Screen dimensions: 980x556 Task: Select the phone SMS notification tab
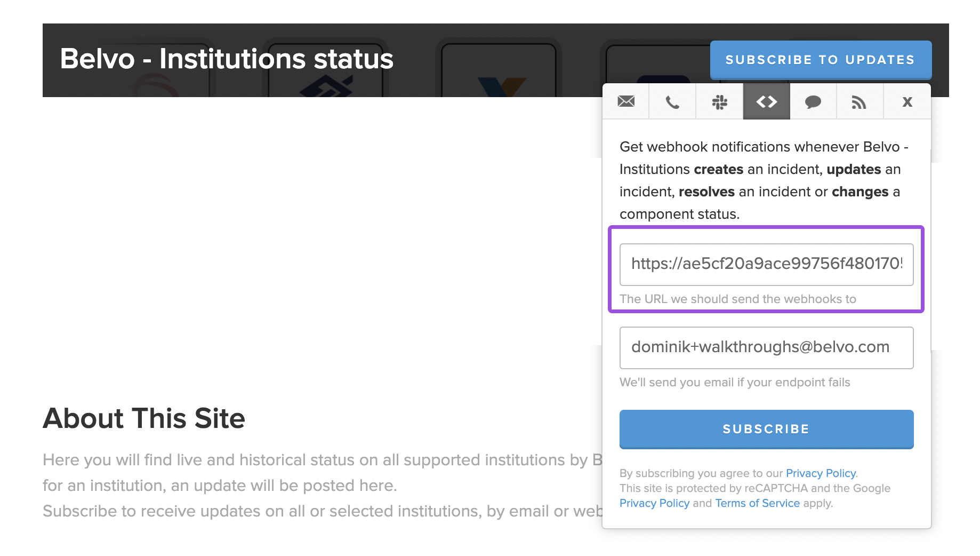[672, 101]
